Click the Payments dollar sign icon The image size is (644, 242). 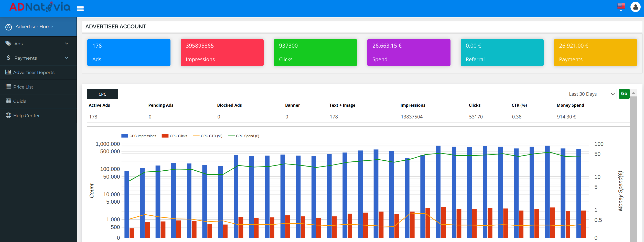pos(8,58)
